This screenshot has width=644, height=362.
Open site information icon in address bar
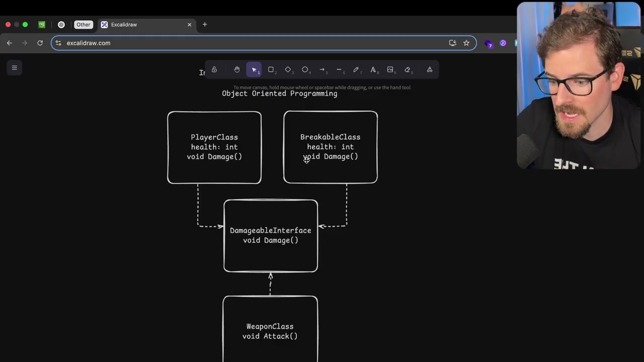pos(58,43)
